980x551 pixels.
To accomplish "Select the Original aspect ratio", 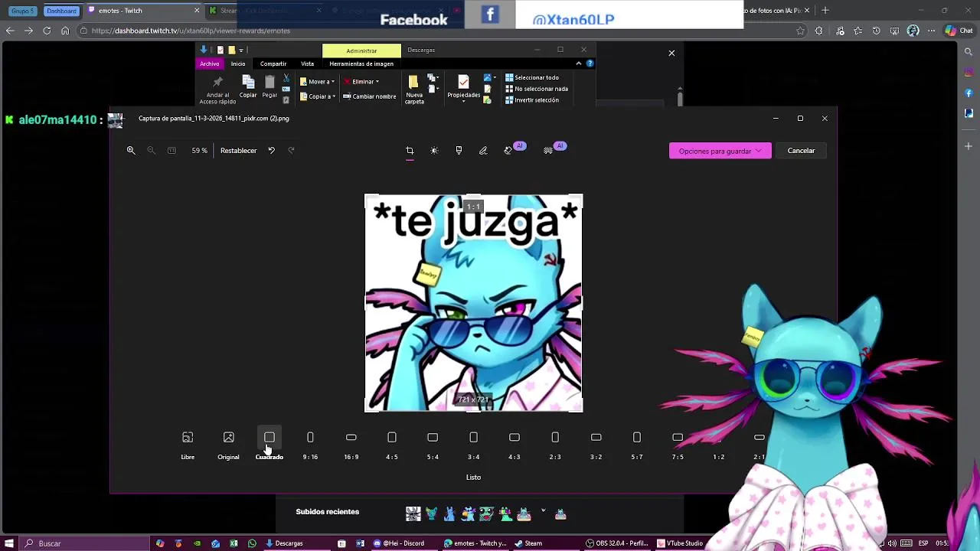I will 228,445.
